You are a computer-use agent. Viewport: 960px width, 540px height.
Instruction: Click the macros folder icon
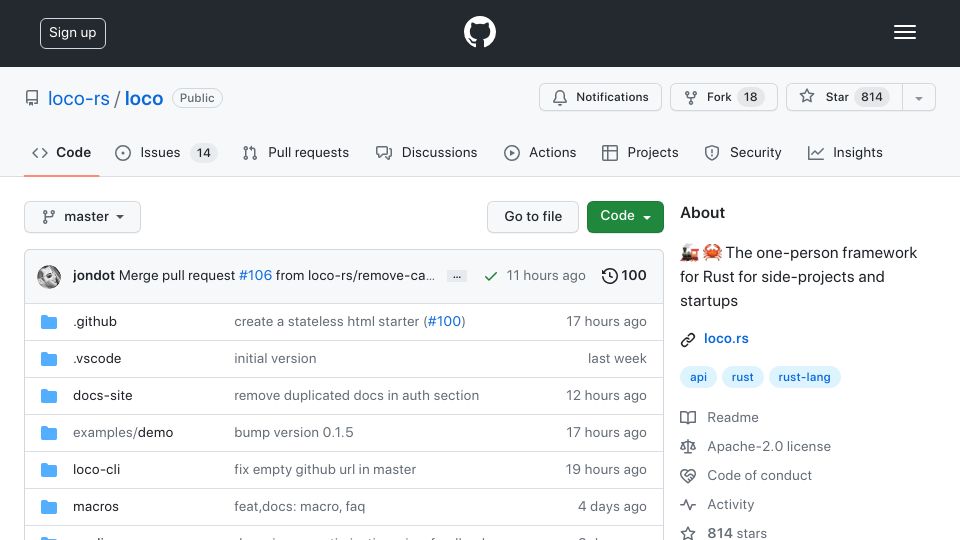click(49, 507)
